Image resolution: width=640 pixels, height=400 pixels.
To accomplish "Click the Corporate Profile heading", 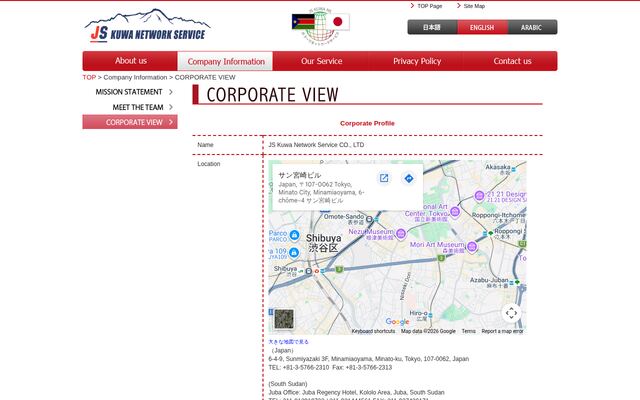I will pos(367,123).
